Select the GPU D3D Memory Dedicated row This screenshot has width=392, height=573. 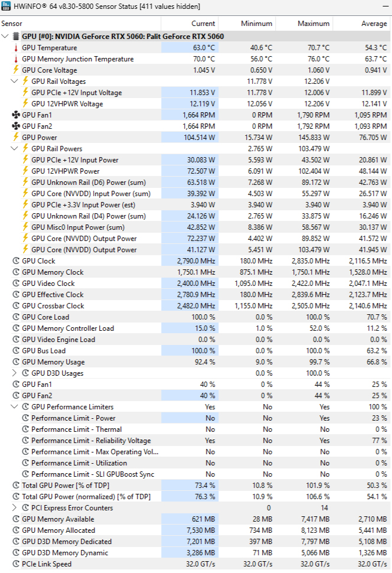tap(195, 541)
